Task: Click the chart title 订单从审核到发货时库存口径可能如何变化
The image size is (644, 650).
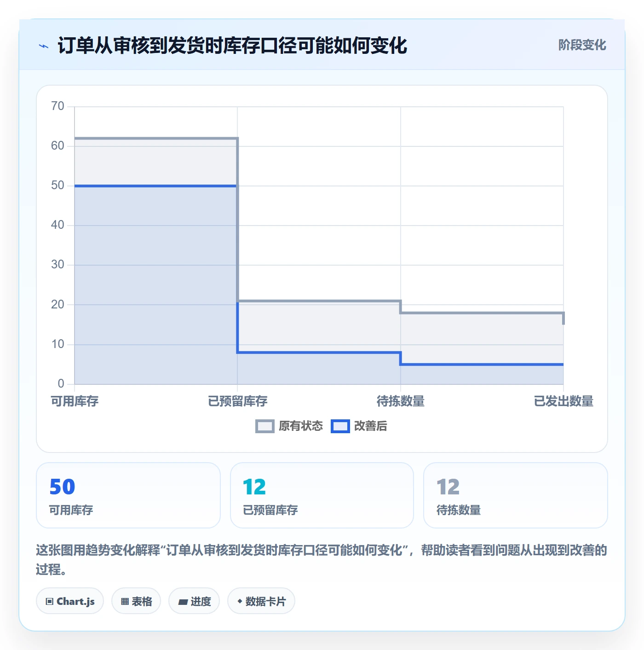Action: tap(232, 46)
